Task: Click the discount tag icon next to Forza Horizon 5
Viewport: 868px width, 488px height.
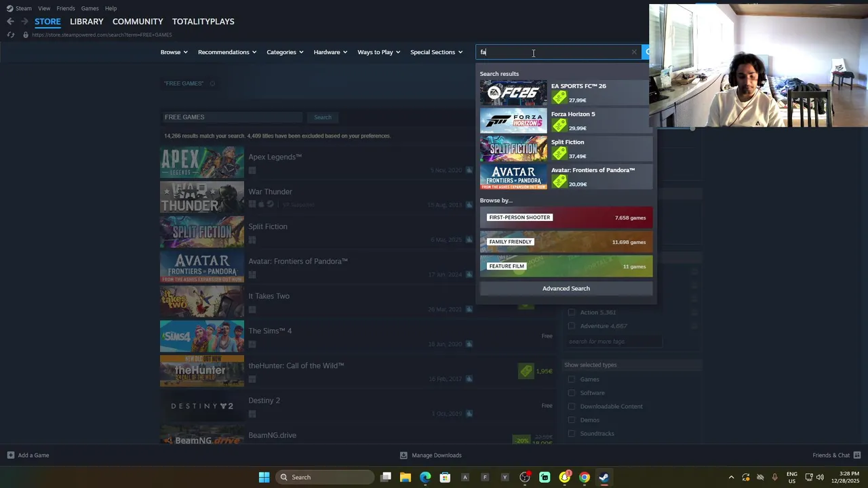Action: coord(559,125)
